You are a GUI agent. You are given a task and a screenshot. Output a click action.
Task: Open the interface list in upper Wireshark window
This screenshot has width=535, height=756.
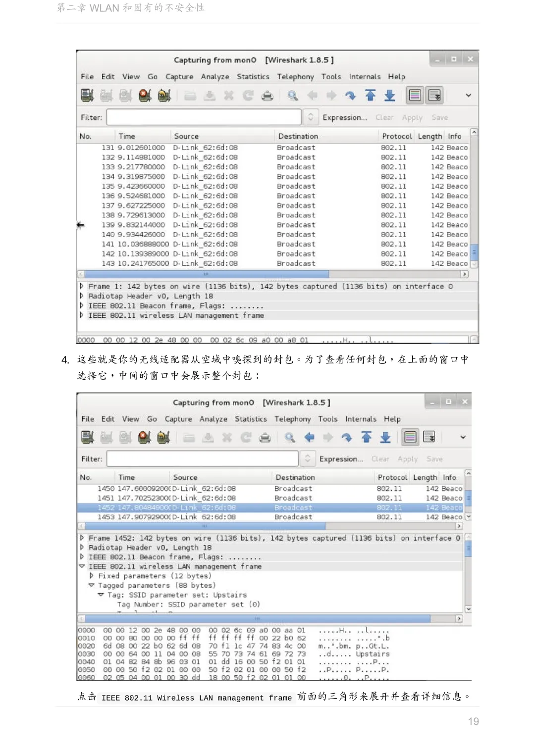87,95
